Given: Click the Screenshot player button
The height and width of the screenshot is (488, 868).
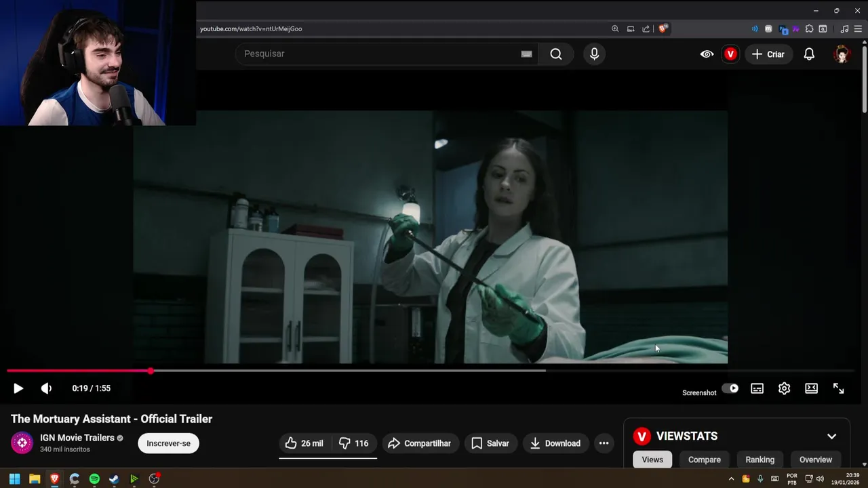Looking at the screenshot, I should pyautogui.click(x=699, y=392).
